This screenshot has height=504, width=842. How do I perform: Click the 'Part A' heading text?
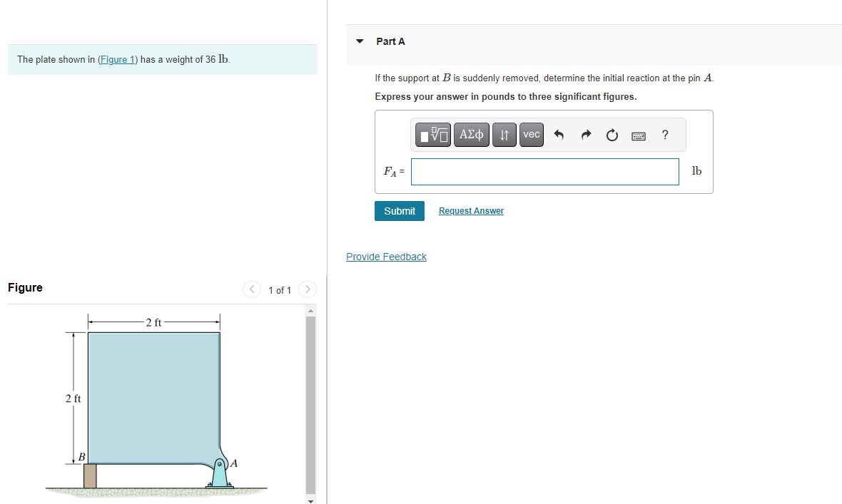390,41
